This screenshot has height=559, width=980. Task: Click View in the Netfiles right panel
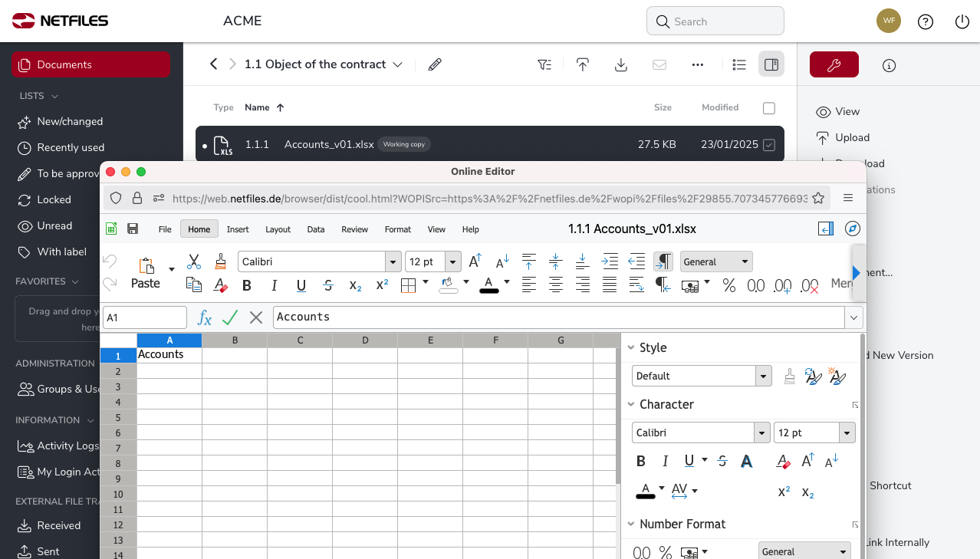point(838,111)
